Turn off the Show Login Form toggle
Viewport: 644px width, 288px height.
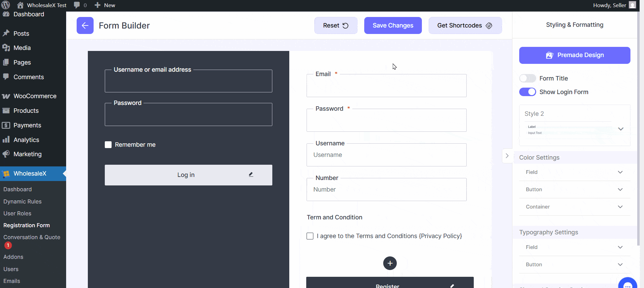(527, 92)
